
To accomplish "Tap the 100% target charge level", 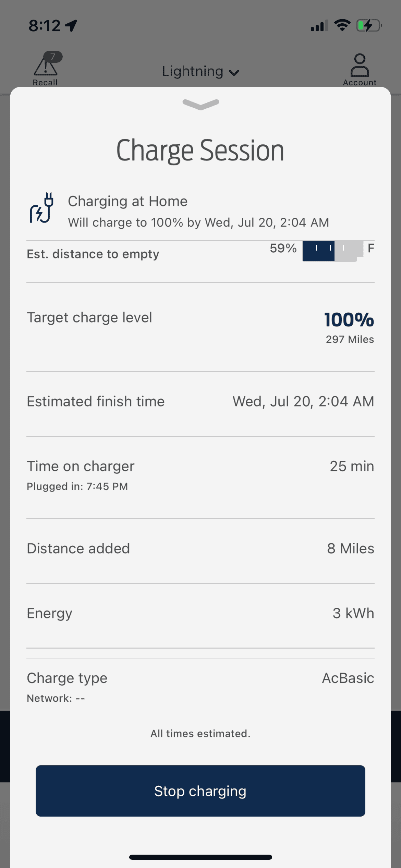I will [349, 320].
